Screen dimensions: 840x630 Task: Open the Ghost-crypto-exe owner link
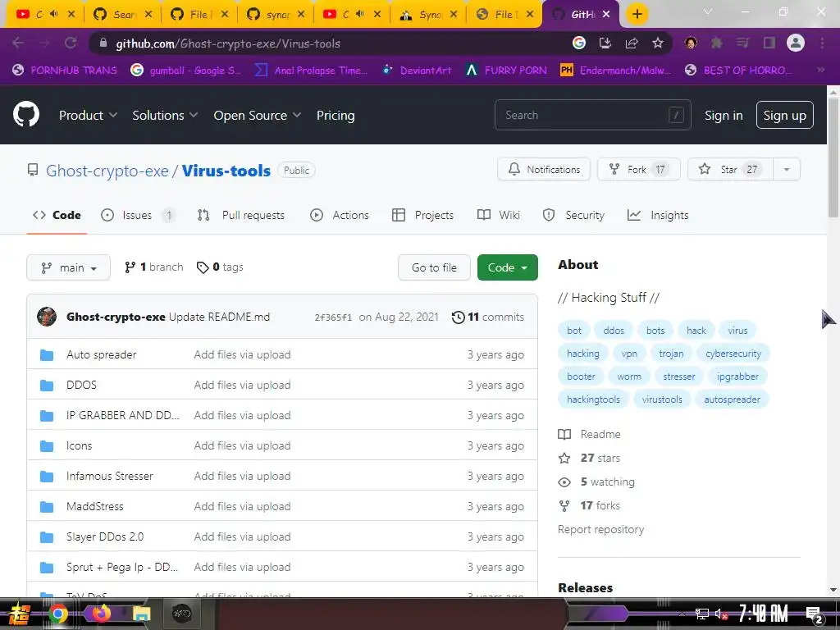coord(107,171)
